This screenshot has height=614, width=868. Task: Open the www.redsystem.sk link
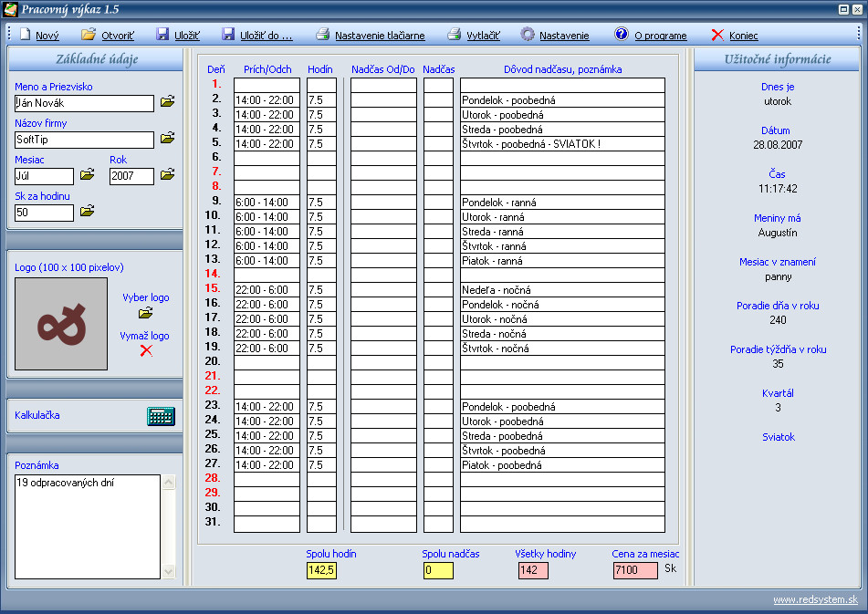[x=815, y=599]
